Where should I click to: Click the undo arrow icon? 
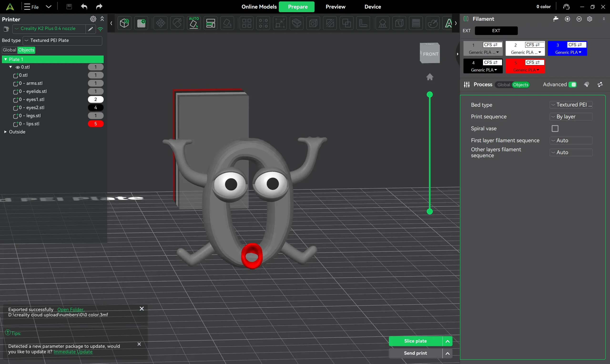84,7
